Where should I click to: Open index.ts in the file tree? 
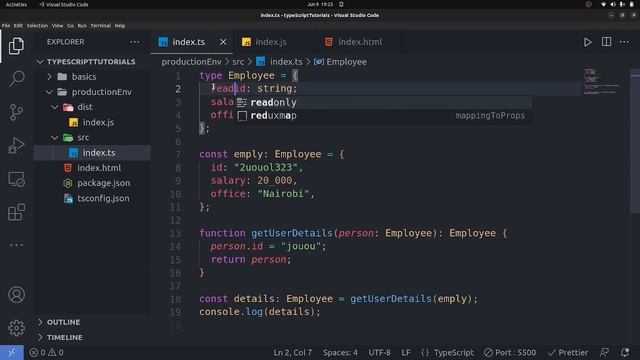click(x=99, y=153)
